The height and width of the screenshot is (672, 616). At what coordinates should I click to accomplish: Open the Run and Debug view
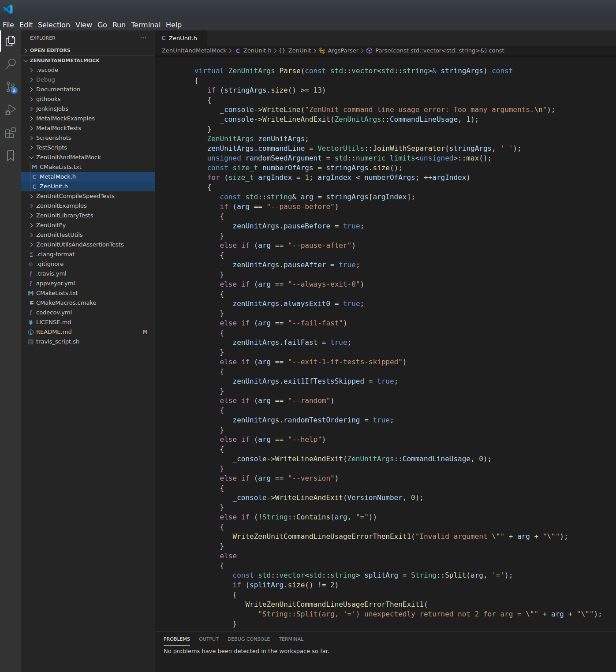point(11,110)
